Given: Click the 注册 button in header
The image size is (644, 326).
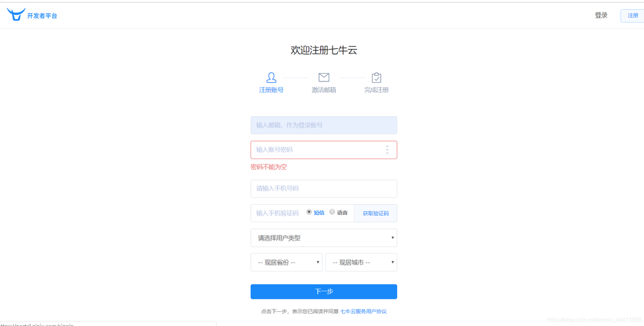Looking at the screenshot, I should (x=632, y=16).
